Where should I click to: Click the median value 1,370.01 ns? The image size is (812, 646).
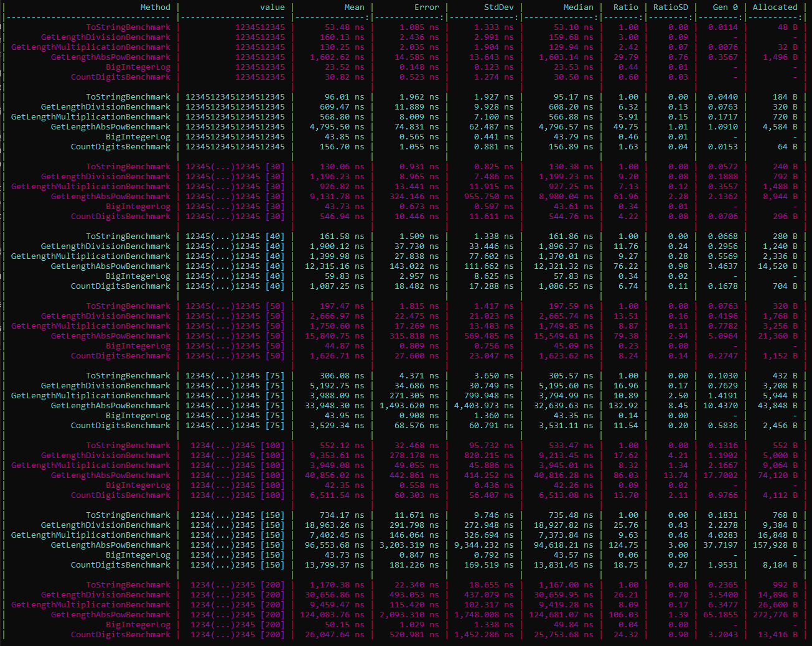pyautogui.click(x=566, y=256)
